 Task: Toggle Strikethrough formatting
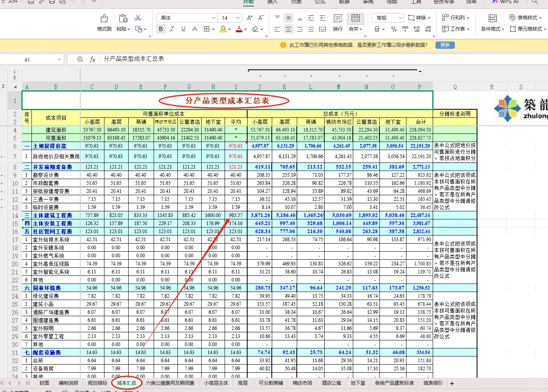click(x=195, y=29)
